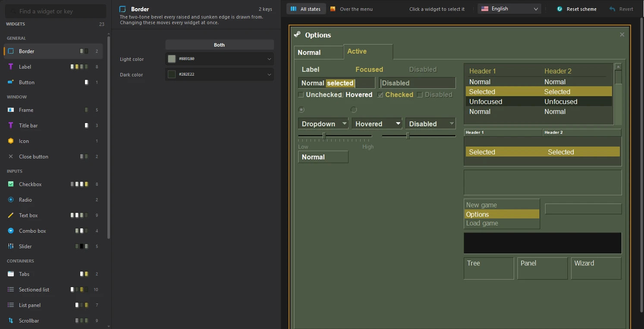
Task: Switch to the Normal tab in preview
Action: point(318,53)
